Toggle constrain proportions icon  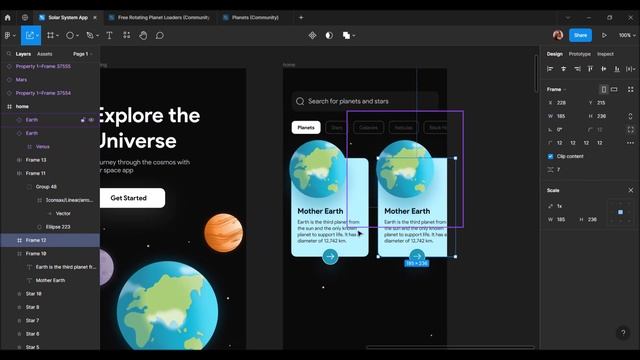(631, 116)
